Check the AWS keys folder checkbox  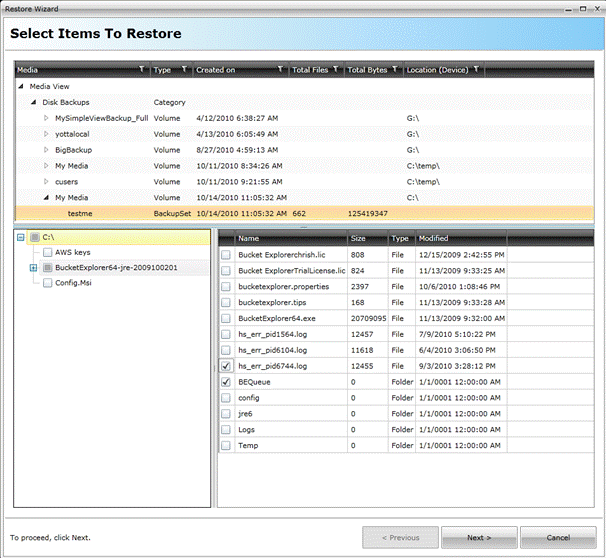48,252
